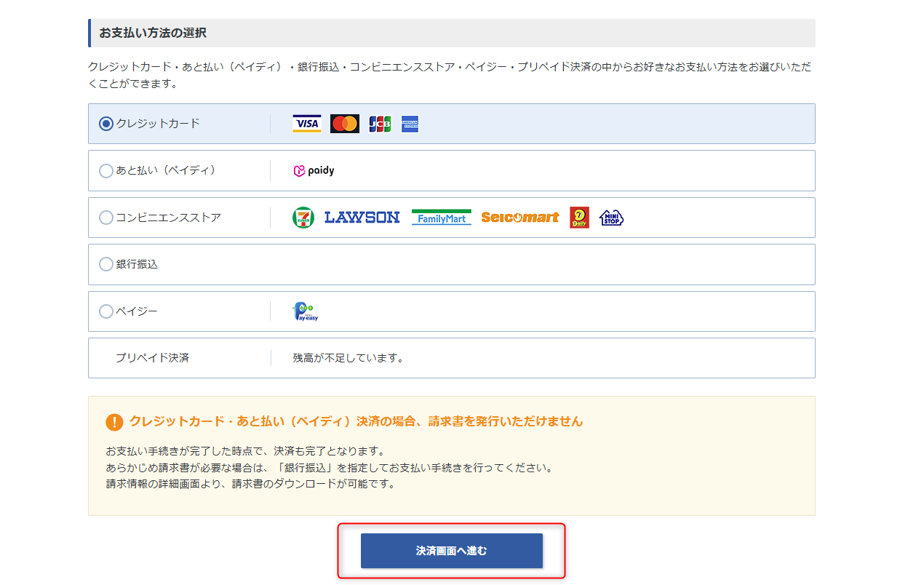The height and width of the screenshot is (585, 924).
Task: Select the Mastercard logo
Action: 344,123
